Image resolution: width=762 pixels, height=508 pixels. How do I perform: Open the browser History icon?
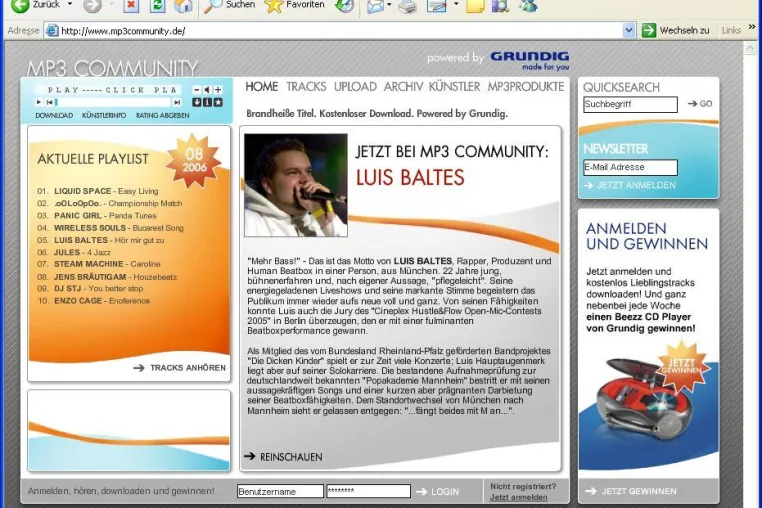click(x=345, y=5)
